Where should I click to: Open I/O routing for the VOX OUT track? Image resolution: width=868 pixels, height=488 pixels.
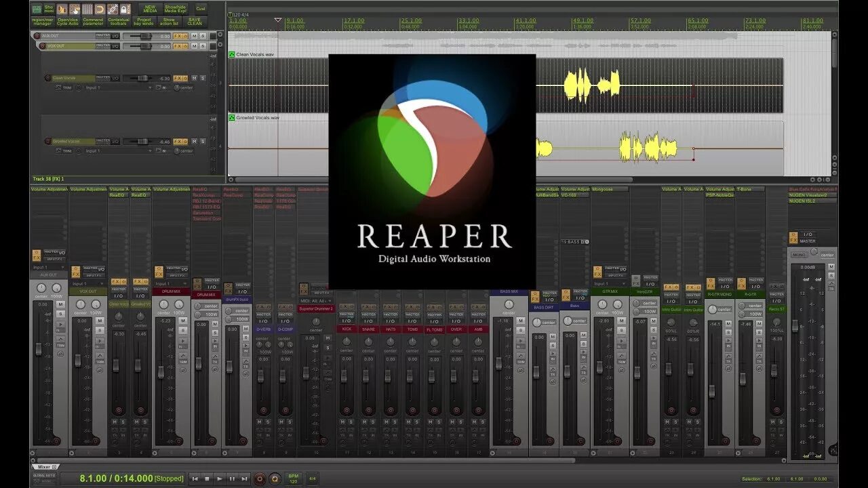pos(115,46)
